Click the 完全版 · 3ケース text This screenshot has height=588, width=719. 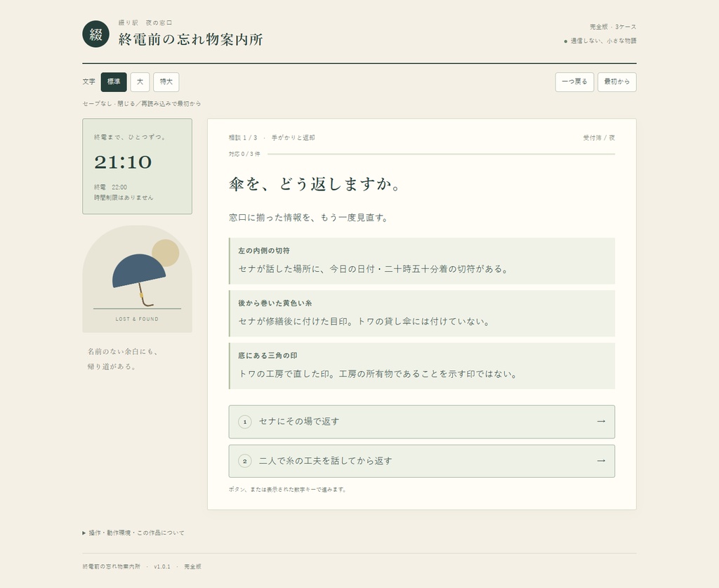pyautogui.click(x=613, y=27)
